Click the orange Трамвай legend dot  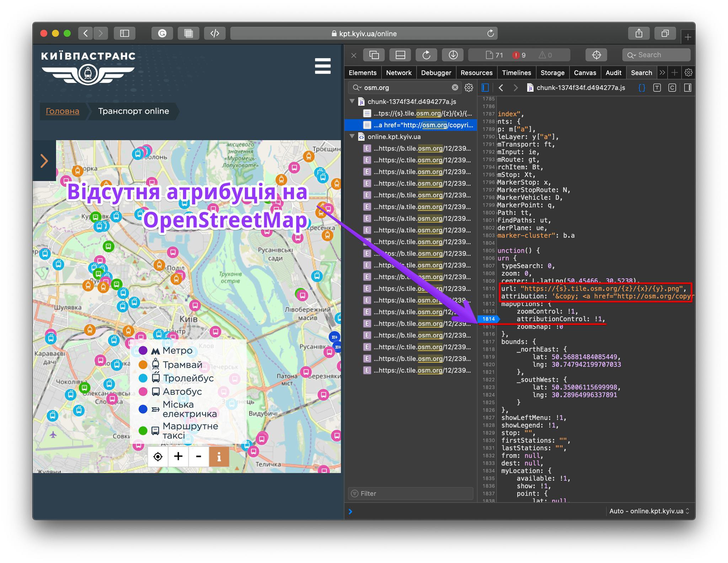tap(143, 365)
